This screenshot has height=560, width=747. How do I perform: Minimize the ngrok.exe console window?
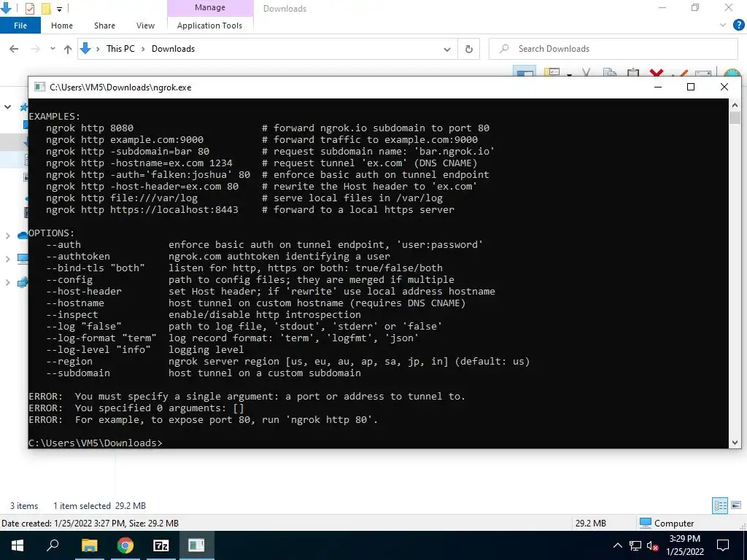(x=658, y=87)
